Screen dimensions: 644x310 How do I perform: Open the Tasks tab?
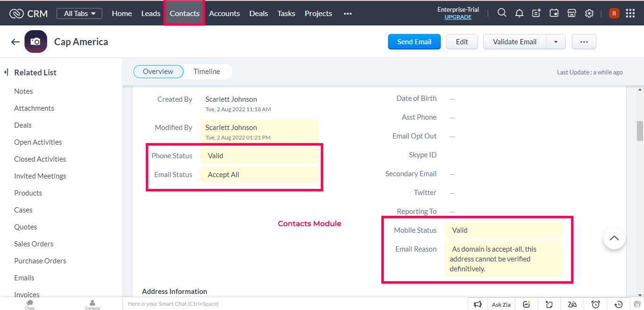[x=286, y=13]
